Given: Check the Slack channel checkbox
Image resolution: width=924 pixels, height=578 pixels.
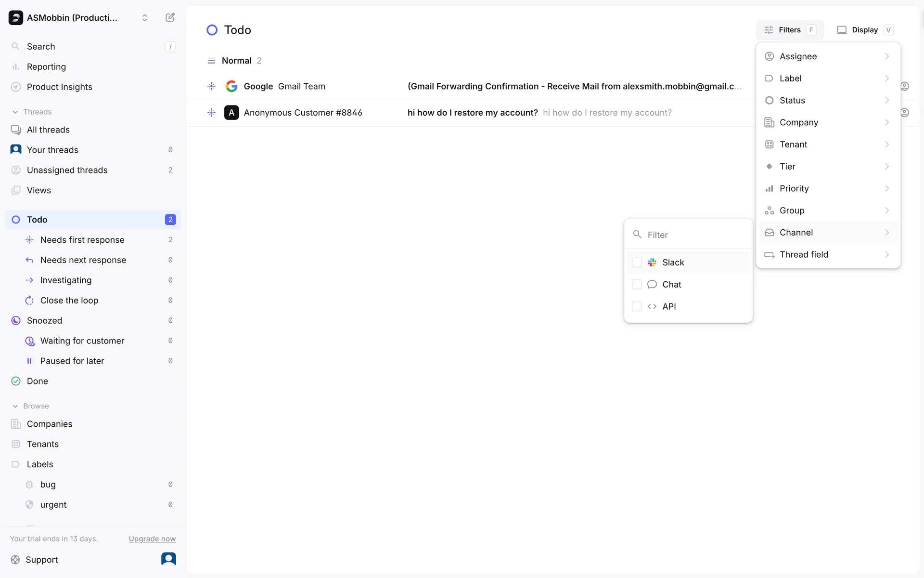Looking at the screenshot, I should pyautogui.click(x=637, y=263).
